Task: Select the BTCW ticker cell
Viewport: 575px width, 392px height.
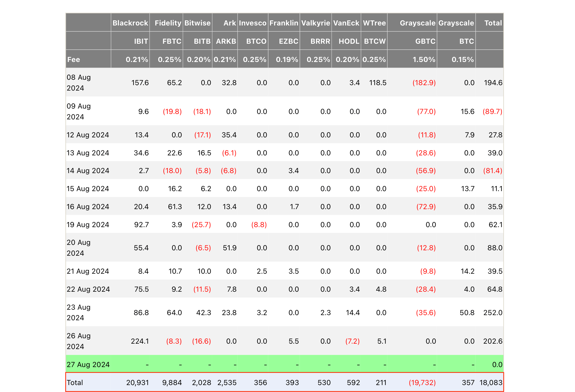Action: 375,41
